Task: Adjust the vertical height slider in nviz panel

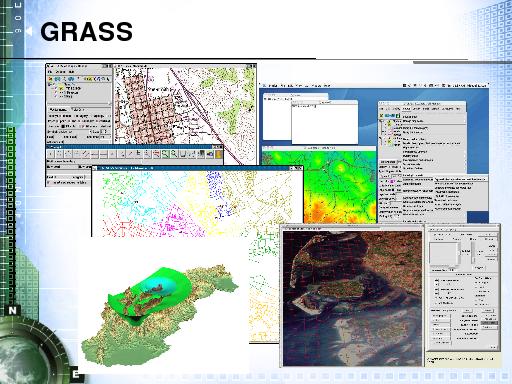Action: [473, 253]
